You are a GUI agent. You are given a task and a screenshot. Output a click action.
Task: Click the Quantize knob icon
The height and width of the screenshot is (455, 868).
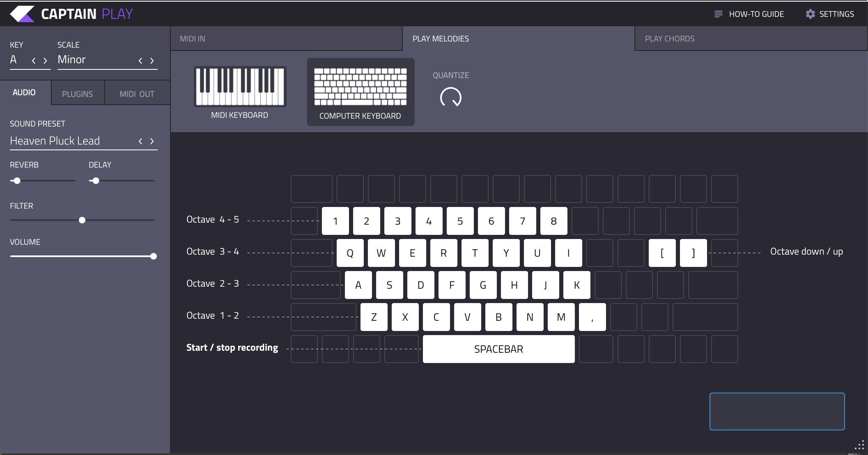coord(451,97)
